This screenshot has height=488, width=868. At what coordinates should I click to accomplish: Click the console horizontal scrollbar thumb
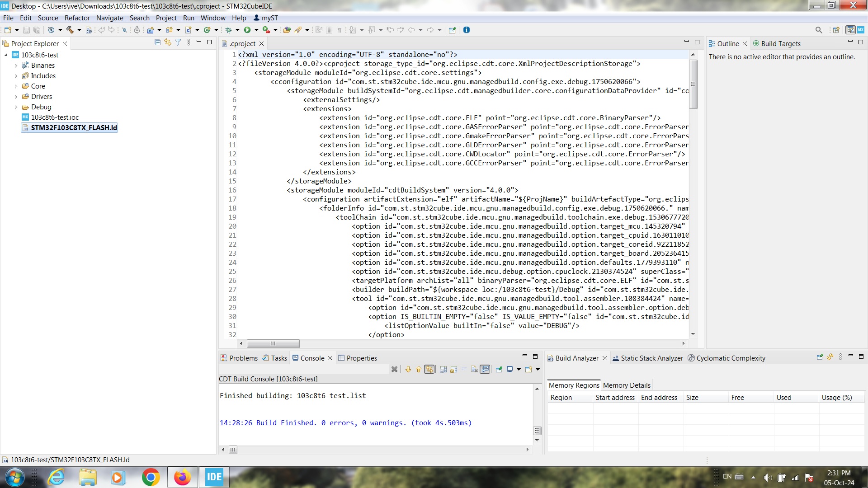coord(232,450)
